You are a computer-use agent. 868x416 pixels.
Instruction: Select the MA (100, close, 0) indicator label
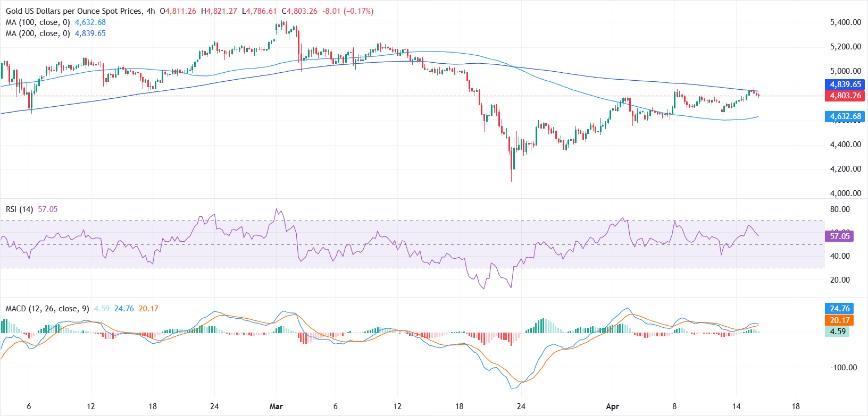tap(38, 22)
